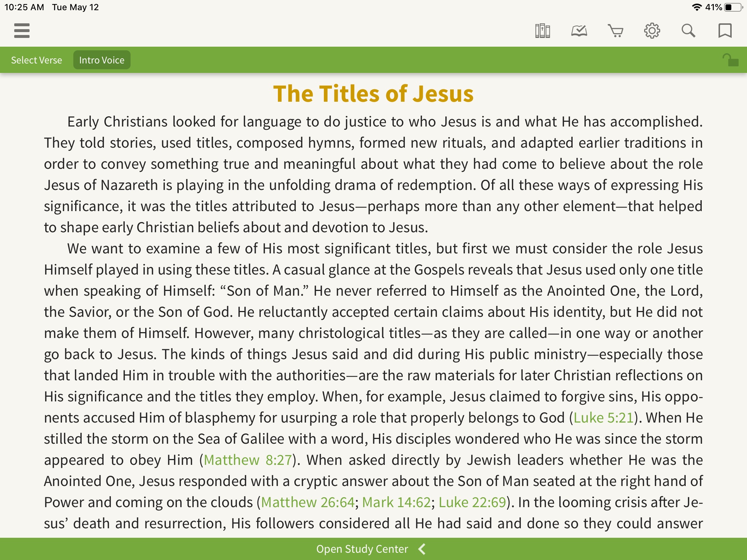Tap the paragraph starting We want to examine
This screenshot has height=560, width=747.
pyautogui.click(x=373, y=386)
